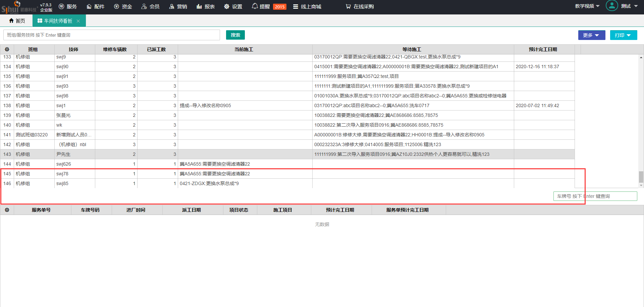Open the 报表 reports menu
Image resolution: width=644 pixels, height=307 pixels.
pyautogui.click(x=205, y=7)
